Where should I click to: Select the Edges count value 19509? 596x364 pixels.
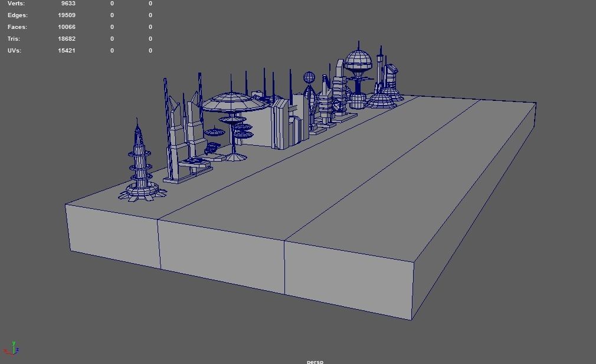[67, 15]
